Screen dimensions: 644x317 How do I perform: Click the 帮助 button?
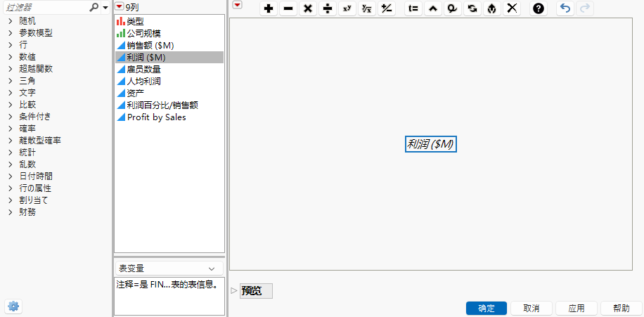(621, 309)
